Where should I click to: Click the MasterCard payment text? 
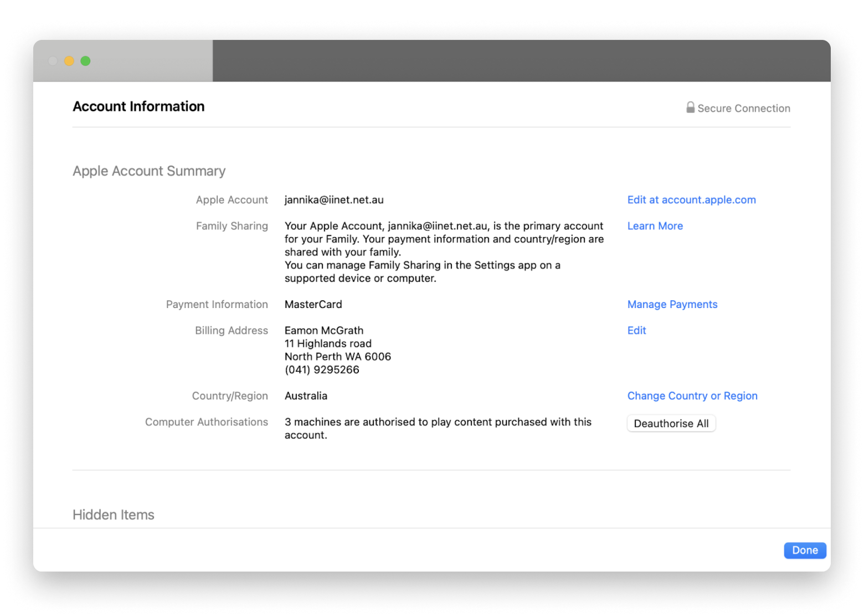click(313, 304)
